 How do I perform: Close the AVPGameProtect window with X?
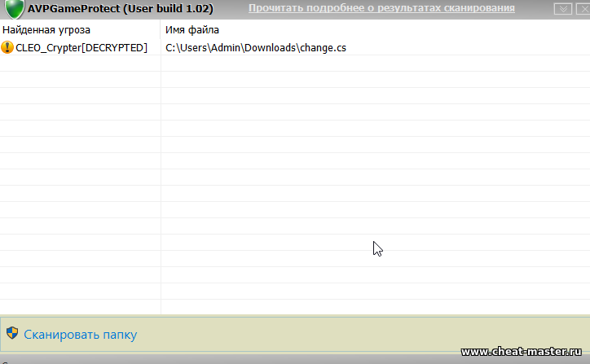tap(580, 8)
